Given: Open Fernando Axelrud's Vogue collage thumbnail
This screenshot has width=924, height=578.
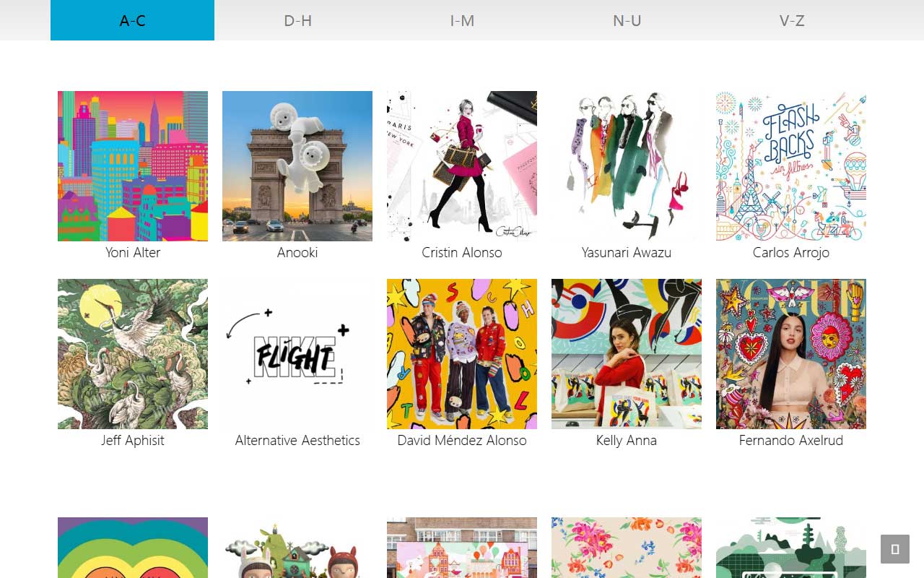Looking at the screenshot, I should 791,354.
